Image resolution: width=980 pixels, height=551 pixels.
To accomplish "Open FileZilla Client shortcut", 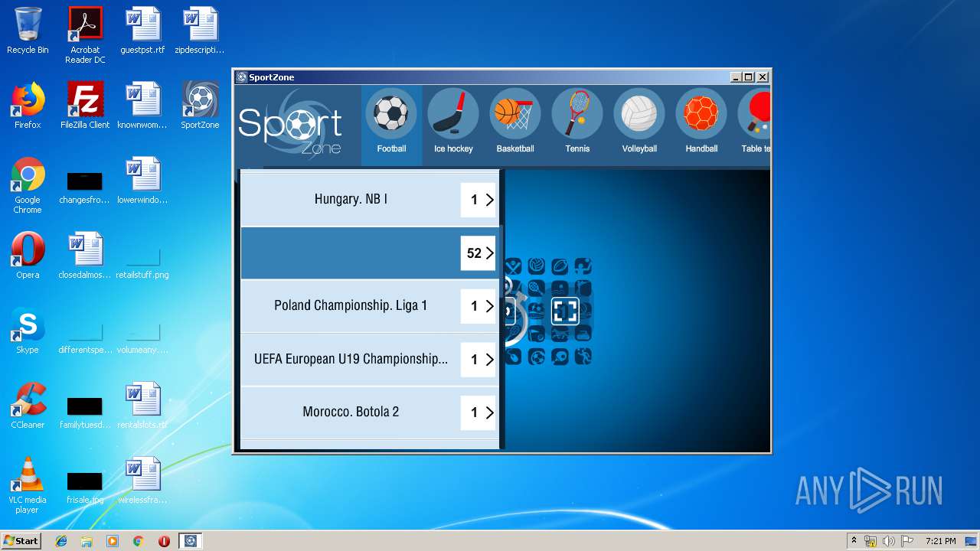I will [x=85, y=106].
